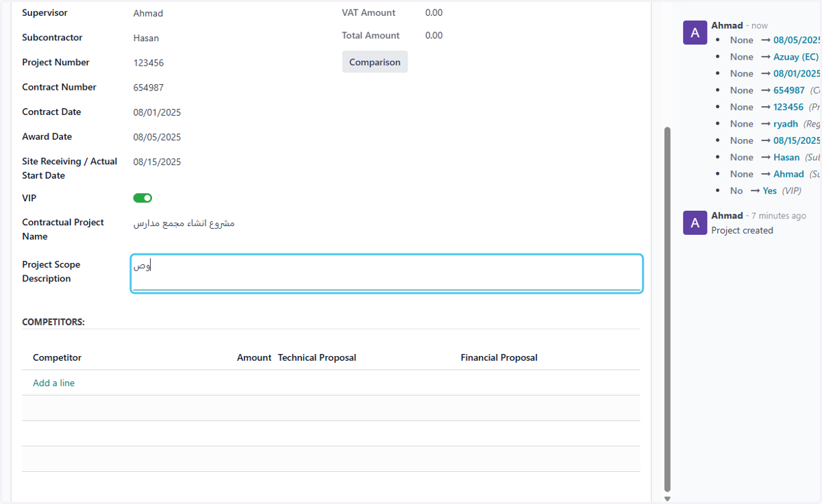Click the Contract Number value 654987
Viewport: 822px width, 504px height.
tap(149, 87)
